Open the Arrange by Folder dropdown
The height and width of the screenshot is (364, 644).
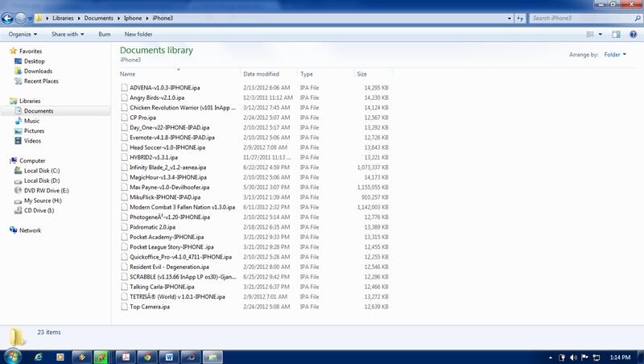(615, 55)
